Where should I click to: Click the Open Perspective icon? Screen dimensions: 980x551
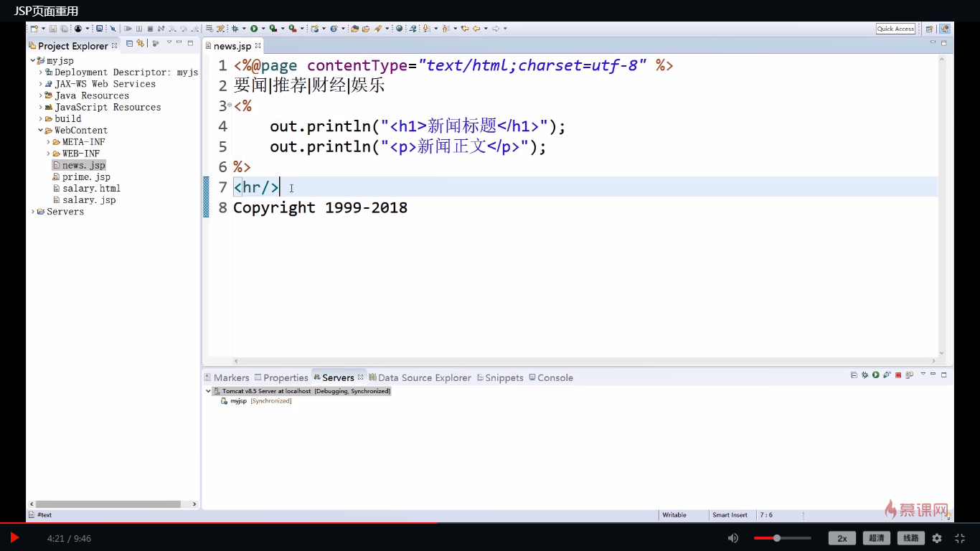pos(930,29)
